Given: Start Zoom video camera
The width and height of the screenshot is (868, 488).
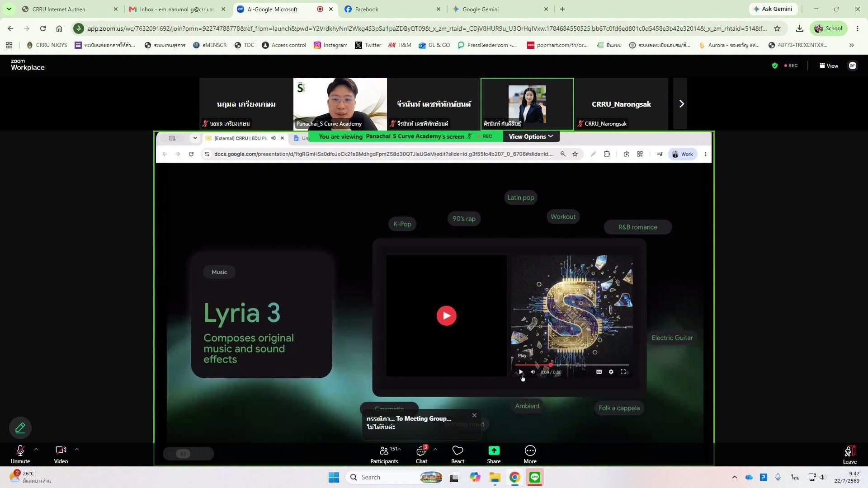Looking at the screenshot, I should coord(61,454).
